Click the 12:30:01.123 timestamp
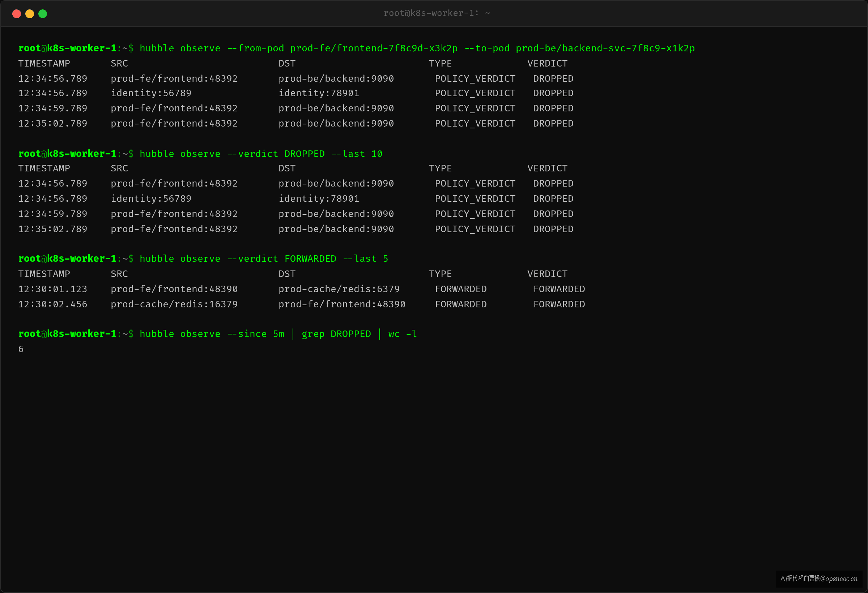 click(53, 289)
